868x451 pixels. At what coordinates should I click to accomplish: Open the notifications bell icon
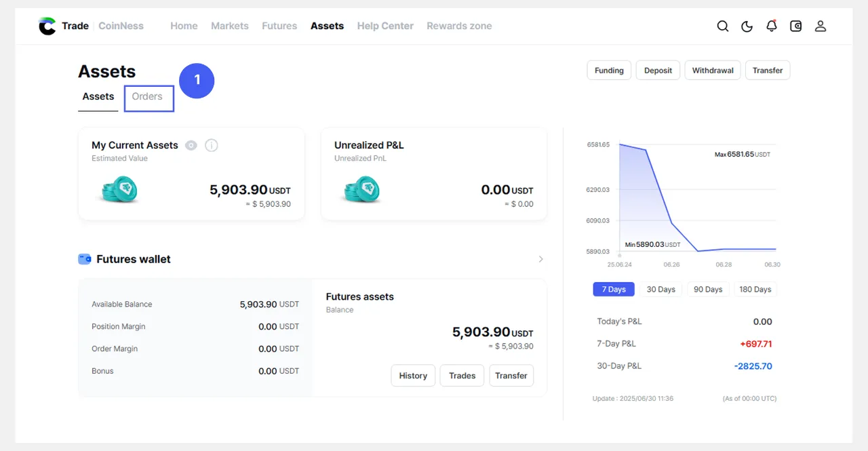click(x=771, y=26)
